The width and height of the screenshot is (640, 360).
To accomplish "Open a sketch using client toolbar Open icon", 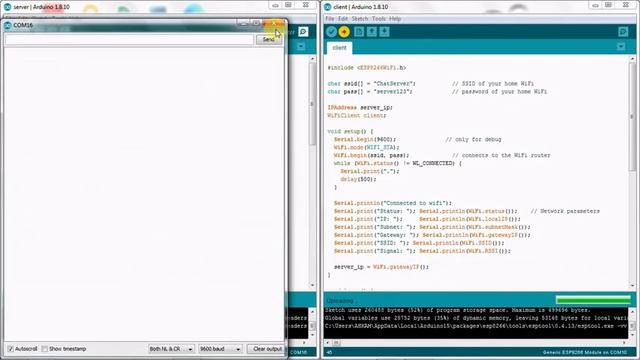I will (371, 32).
